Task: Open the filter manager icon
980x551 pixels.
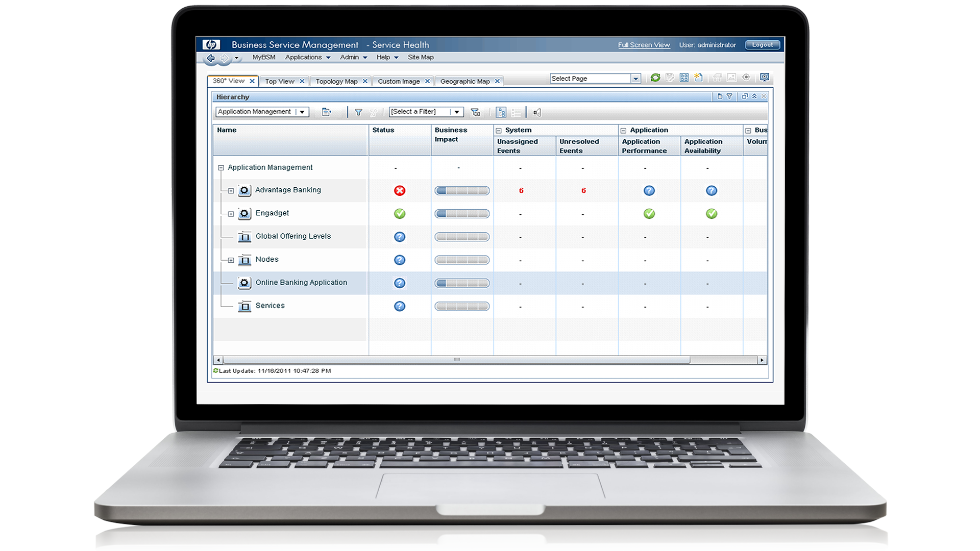Action: coord(475,112)
